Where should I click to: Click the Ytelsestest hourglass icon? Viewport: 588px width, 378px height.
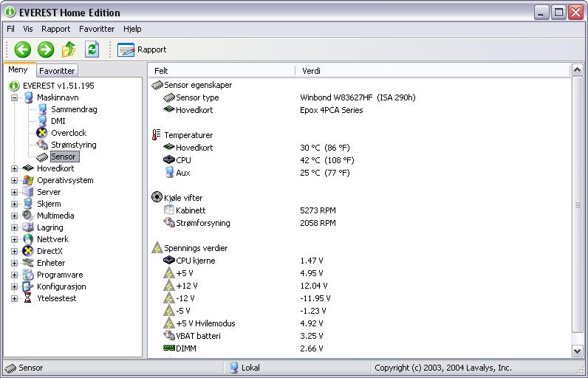(28, 298)
